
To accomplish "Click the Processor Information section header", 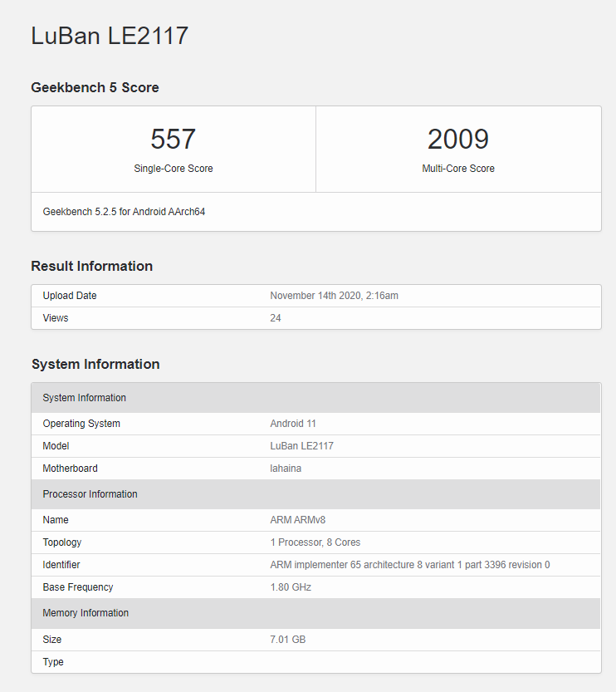I will [315, 494].
